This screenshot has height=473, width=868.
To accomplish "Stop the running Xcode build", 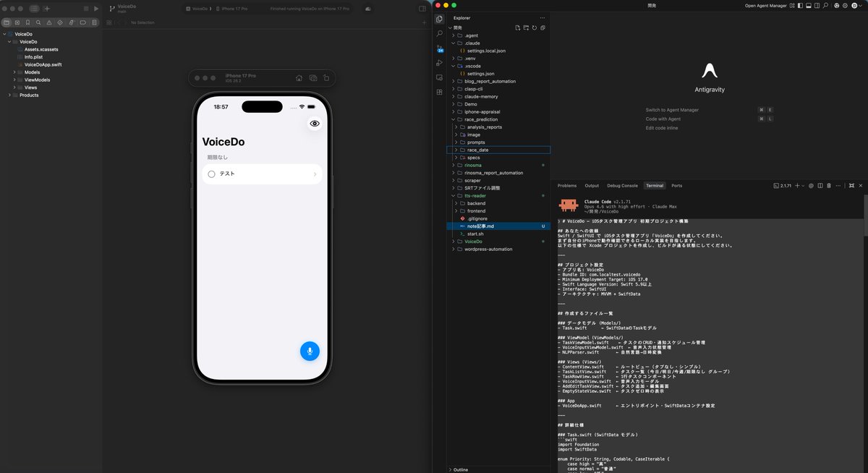I will pyautogui.click(x=86, y=9).
